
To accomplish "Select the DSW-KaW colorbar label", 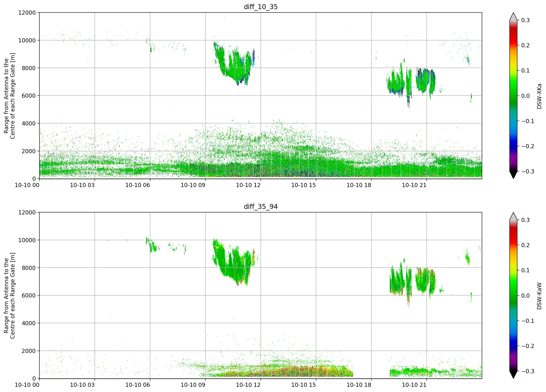I will pyautogui.click(x=539, y=296).
